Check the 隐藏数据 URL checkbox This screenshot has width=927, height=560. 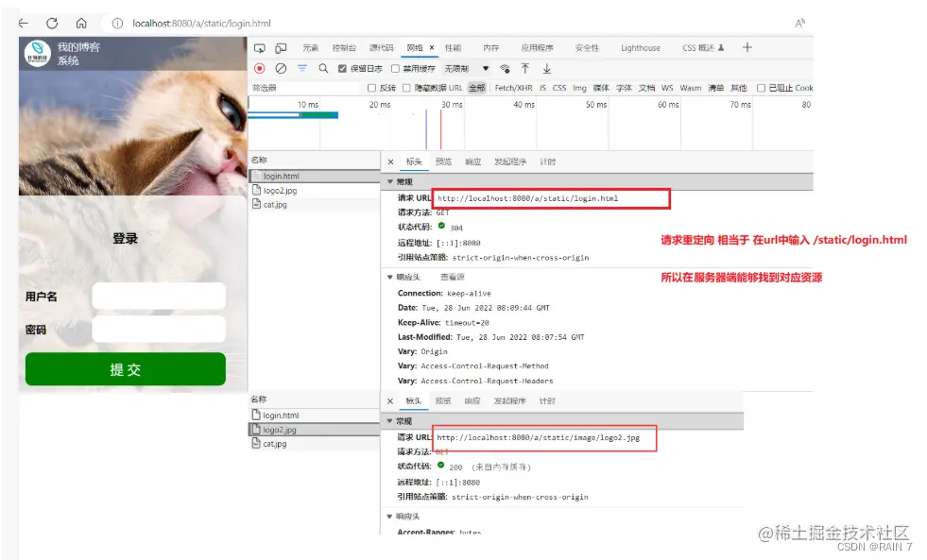[x=406, y=88]
